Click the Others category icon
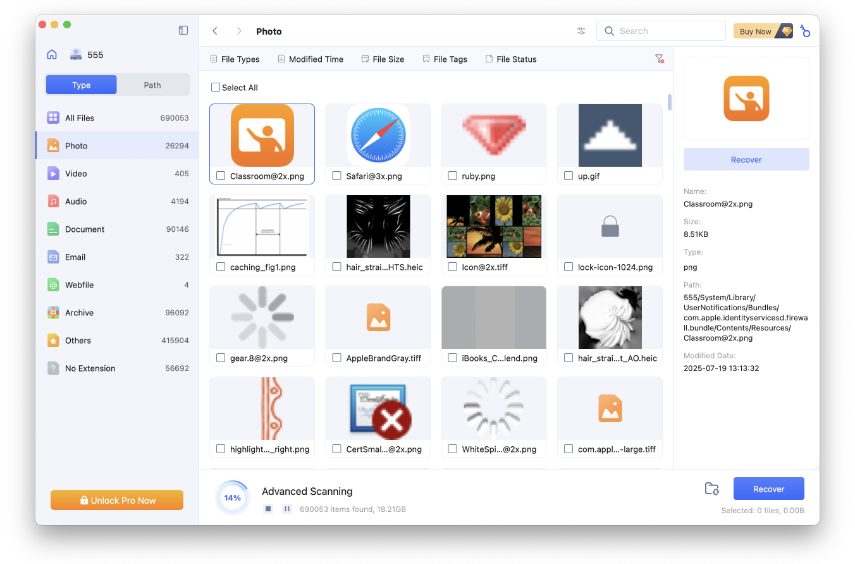The width and height of the screenshot is (855, 564). [x=53, y=340]
